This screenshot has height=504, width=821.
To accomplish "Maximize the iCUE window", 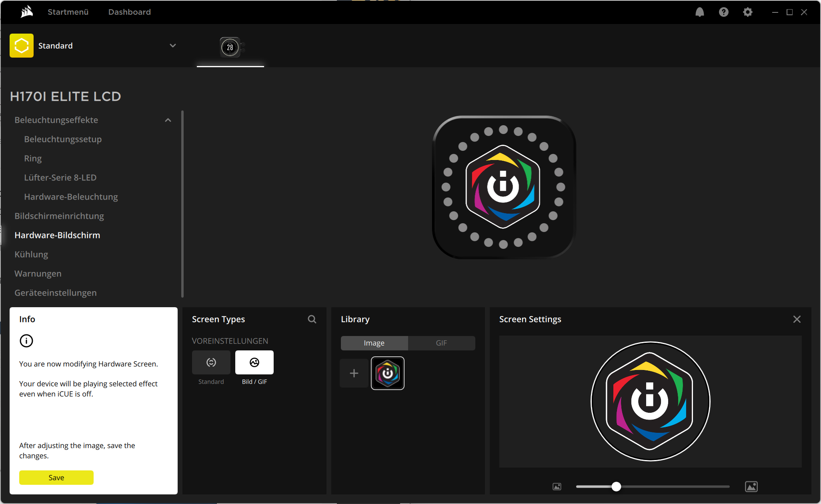I will (789, 12).
